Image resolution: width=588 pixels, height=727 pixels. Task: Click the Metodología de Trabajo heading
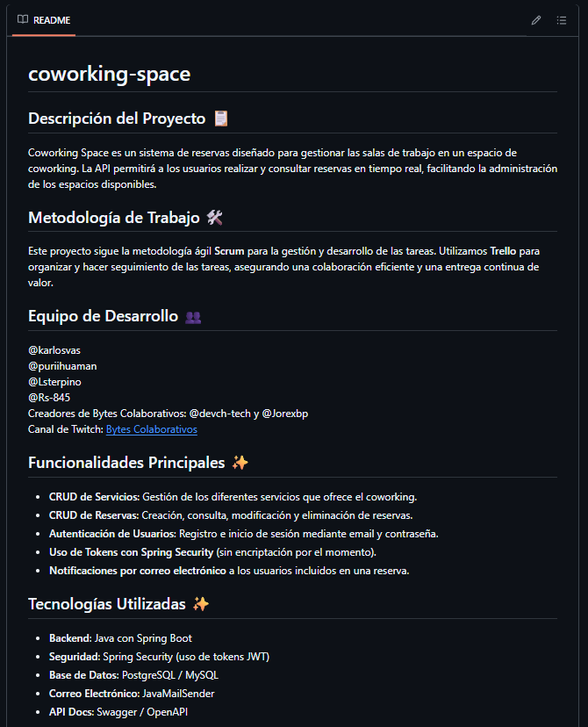coord(114,218)
